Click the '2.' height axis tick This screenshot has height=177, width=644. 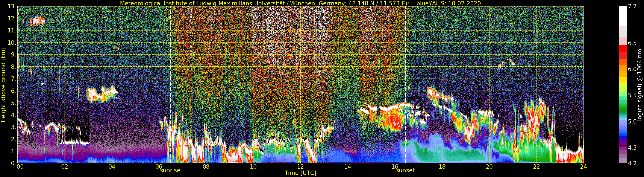[13, 139]
